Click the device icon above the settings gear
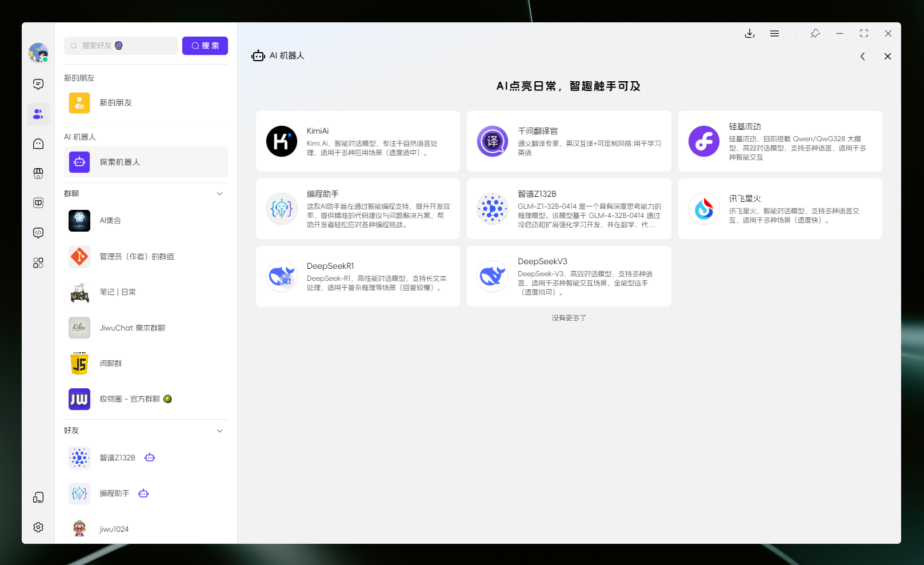 [38, 498]
